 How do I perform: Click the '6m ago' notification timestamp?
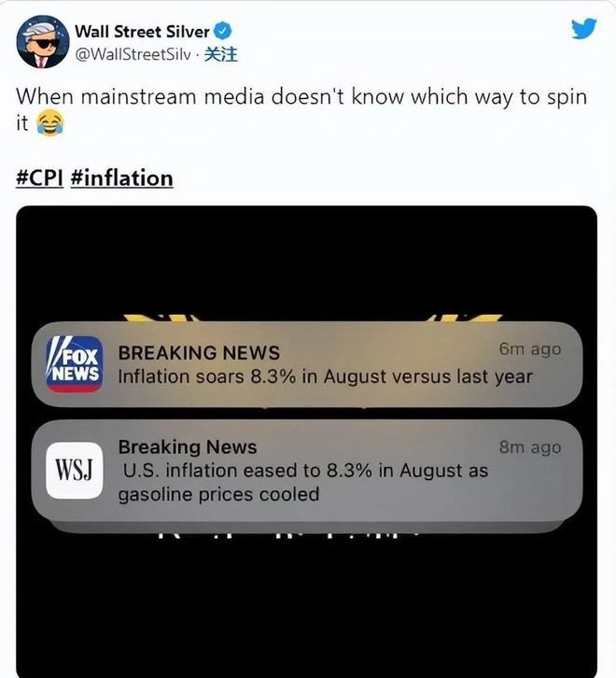click(530, 348)
